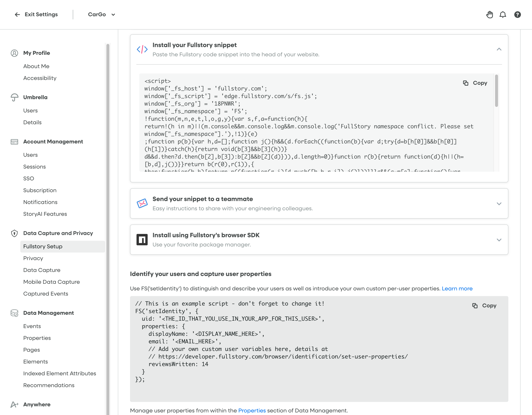Click the Anywhere section icon
This screenshot has height=415, width=532.
pos(14,404)
